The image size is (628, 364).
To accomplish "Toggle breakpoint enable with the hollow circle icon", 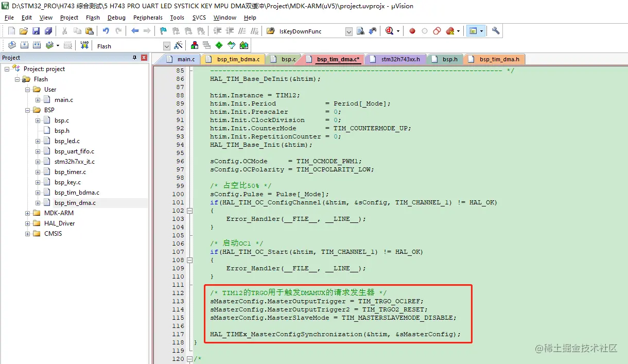I will 425,31.
